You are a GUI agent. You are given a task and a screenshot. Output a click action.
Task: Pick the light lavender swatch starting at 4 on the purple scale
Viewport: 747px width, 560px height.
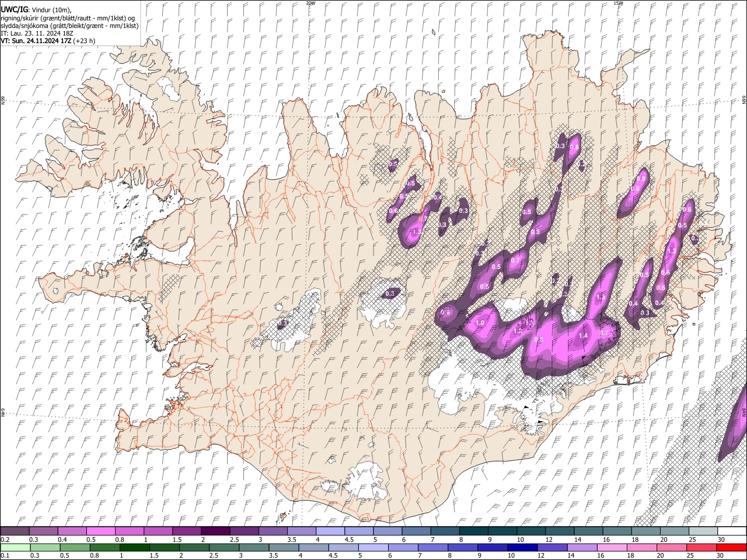coord(330,531)
